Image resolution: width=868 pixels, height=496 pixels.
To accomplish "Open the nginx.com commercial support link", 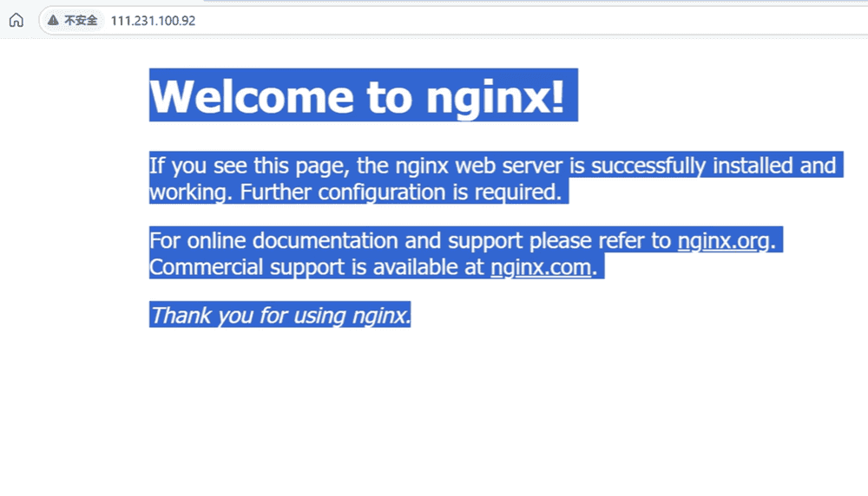I will coord(541,267).
